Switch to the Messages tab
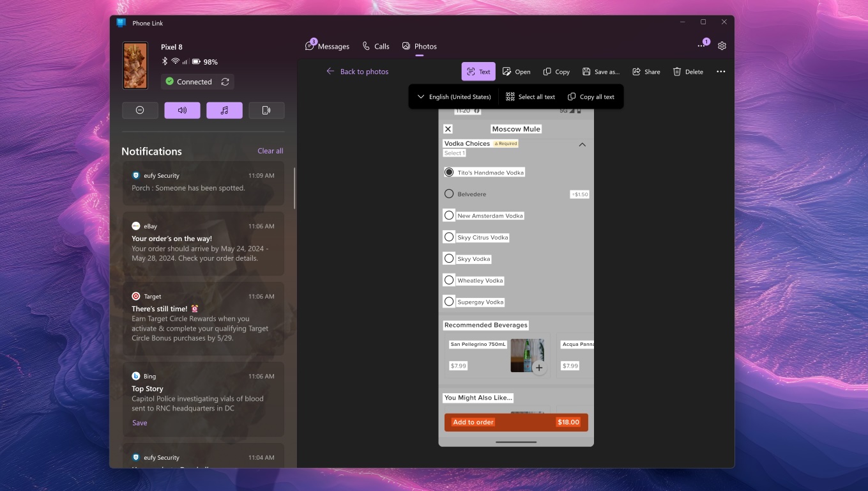The image size is (868, 491). click(x=328, y=46)
